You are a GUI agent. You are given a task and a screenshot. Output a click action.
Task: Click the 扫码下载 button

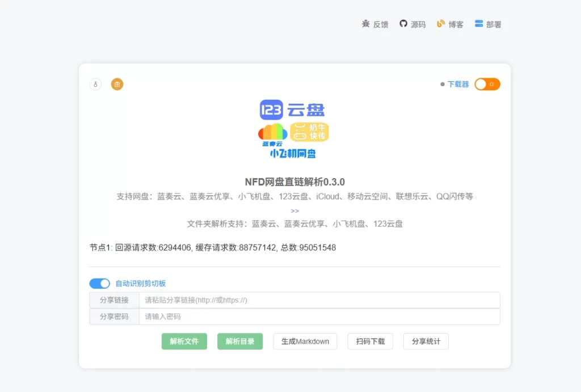click(370, 342)
